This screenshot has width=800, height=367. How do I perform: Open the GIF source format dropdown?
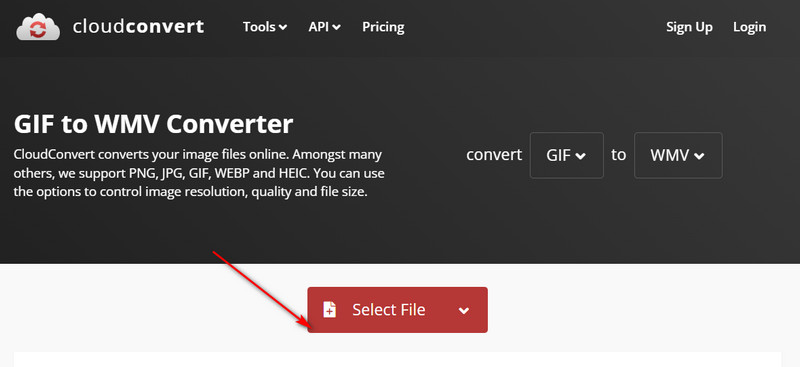(566, 155)
